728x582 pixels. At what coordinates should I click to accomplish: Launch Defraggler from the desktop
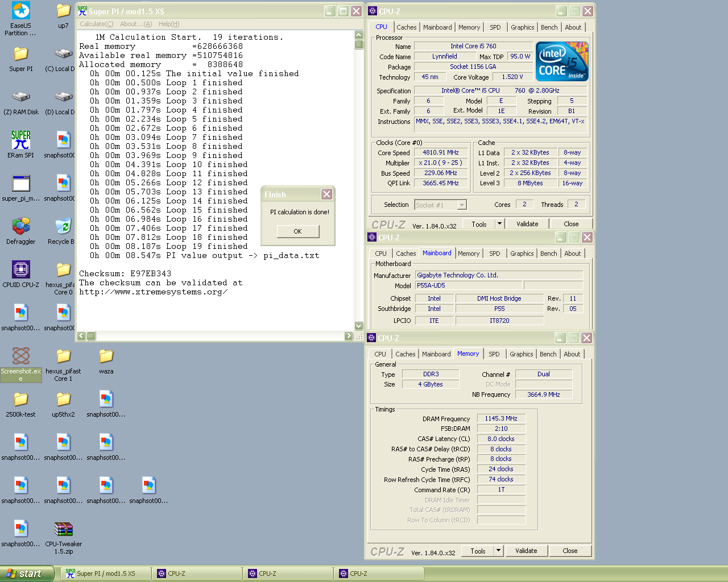pos(21,231)
